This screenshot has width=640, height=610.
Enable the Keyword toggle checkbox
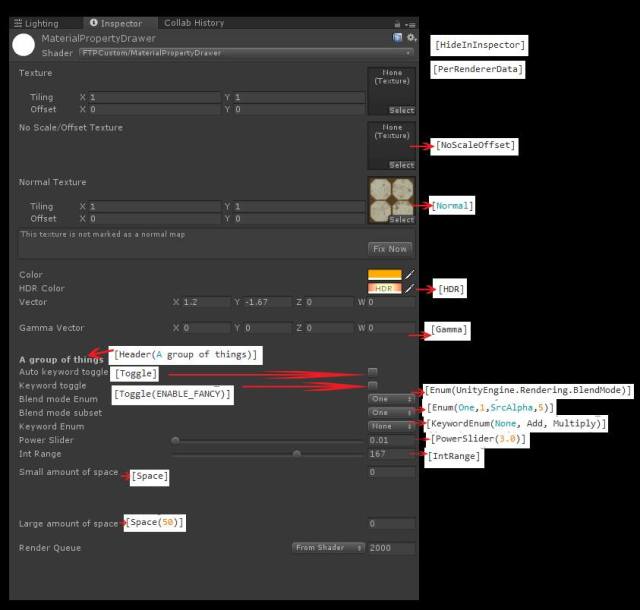click(373, 385)
